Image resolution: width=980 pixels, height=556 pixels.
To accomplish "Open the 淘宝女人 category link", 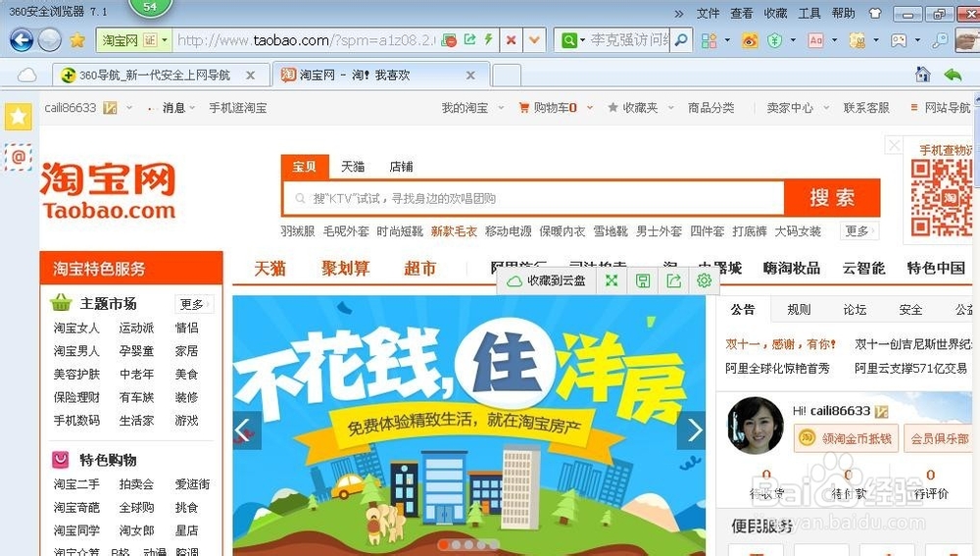I will click(x=76, y=328).
